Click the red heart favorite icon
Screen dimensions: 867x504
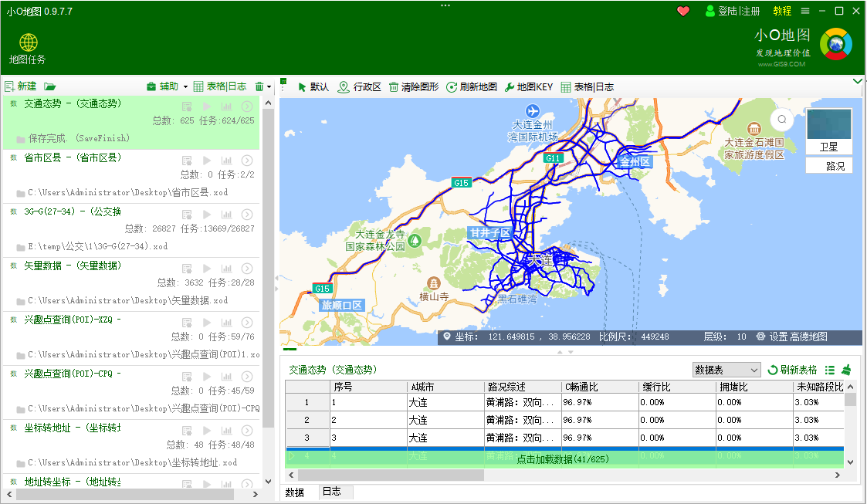tap(683, 11)
